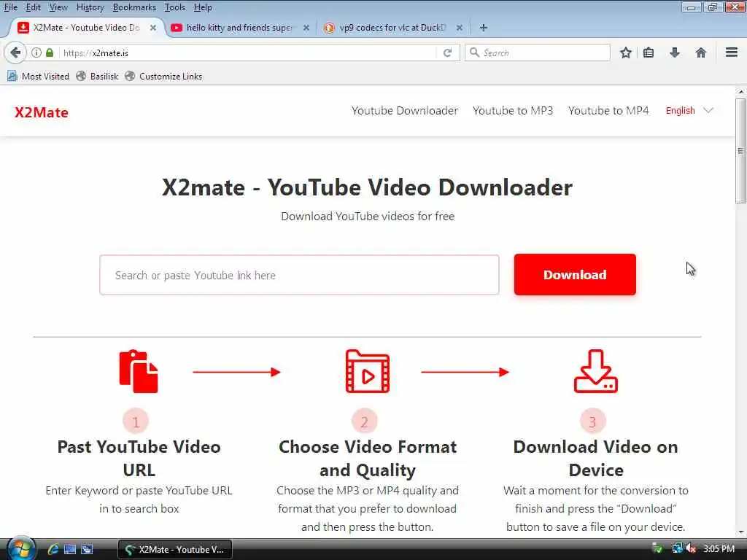The width and height of the screenshot is (747, 560).
Task: Bookmark this page with the star icon
Action: click(625, 52)
